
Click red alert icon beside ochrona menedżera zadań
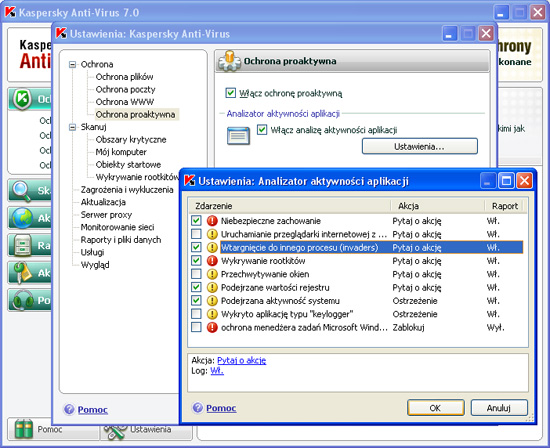212,327
